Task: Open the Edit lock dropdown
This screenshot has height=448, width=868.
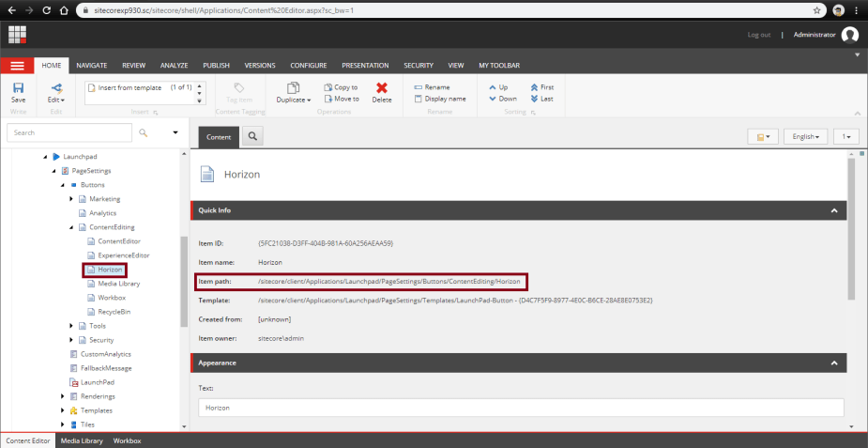Action: [56, 93]
